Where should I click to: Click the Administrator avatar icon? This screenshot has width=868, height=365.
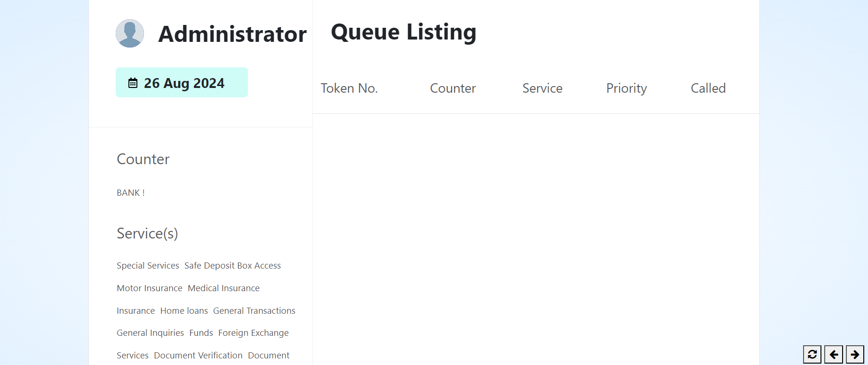(130, 33)
